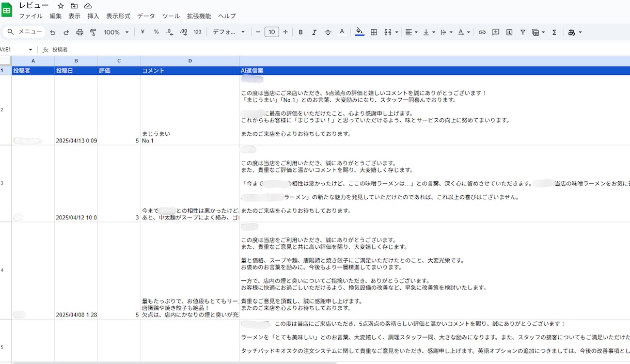The width and height of the screenshot is (630, 364).
Task: Open the text color picker
Action: point(341,32)
